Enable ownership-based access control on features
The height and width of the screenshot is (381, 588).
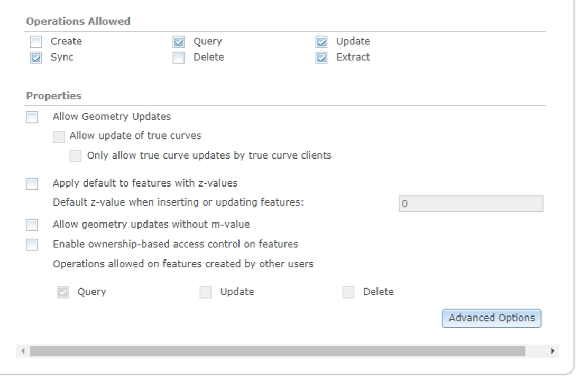tap(33, 244)
